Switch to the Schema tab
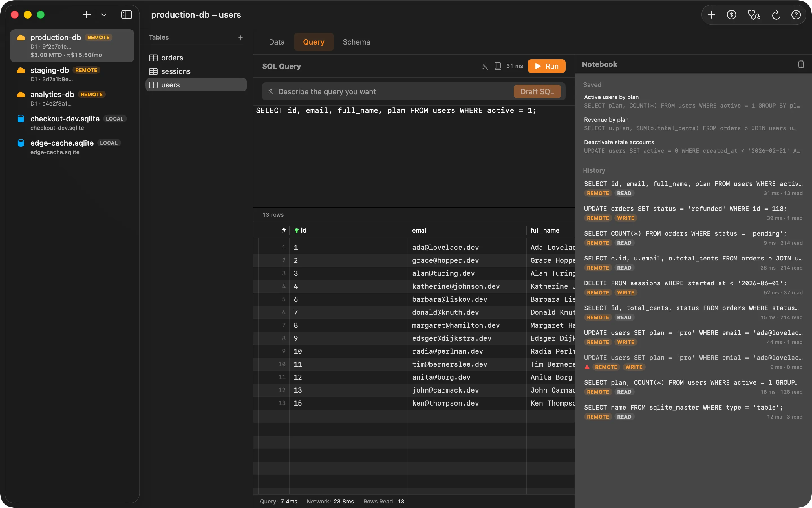812x508 pixels. pyautogui.click(x=356, y=42)
